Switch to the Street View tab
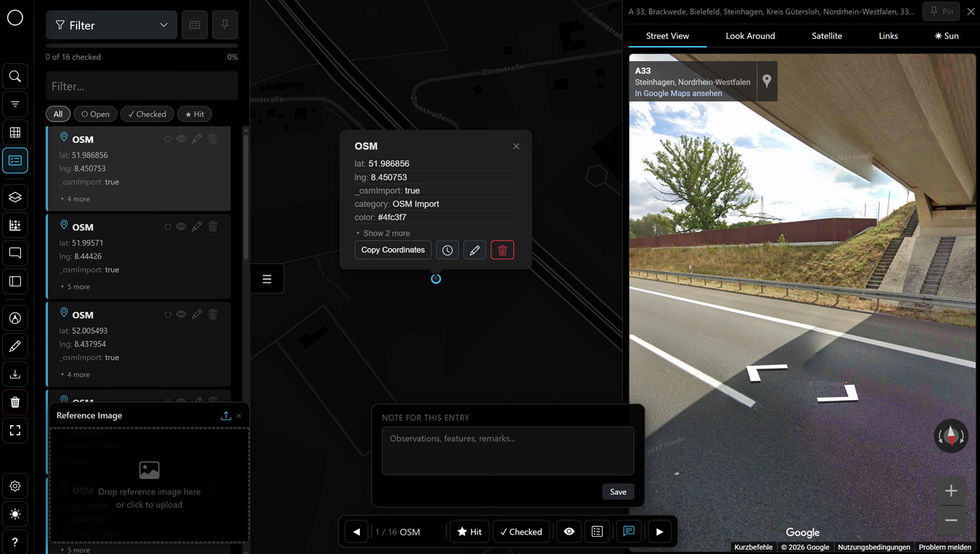The image size is (980, 554). point(667,36)
